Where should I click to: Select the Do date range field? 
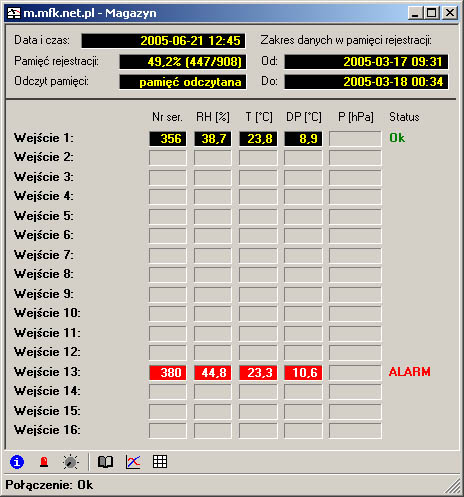point(366,82)
